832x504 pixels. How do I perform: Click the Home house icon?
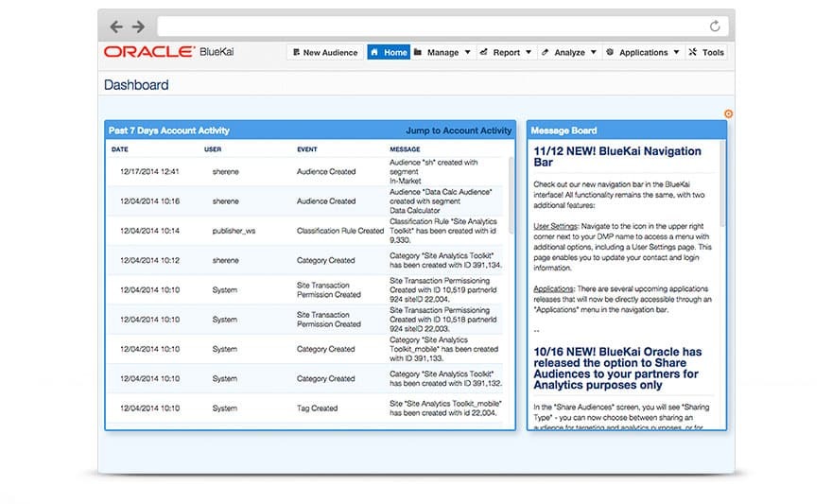tap(375, 53)
